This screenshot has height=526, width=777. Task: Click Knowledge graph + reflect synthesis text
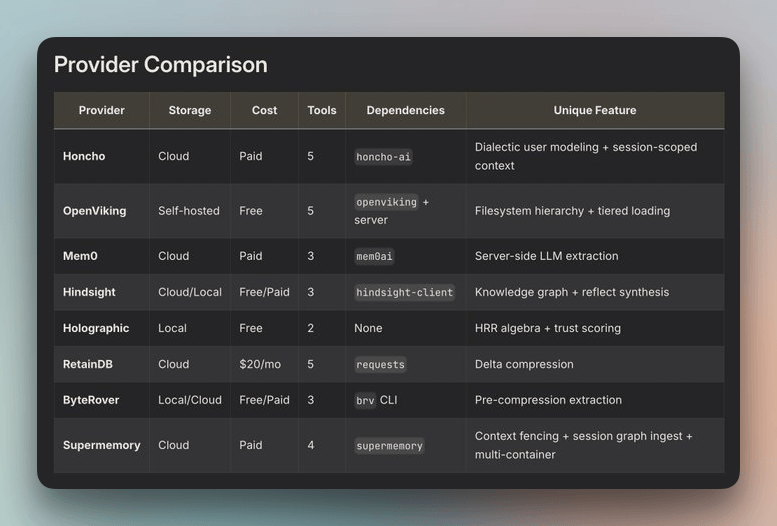[x=572, y=292]
